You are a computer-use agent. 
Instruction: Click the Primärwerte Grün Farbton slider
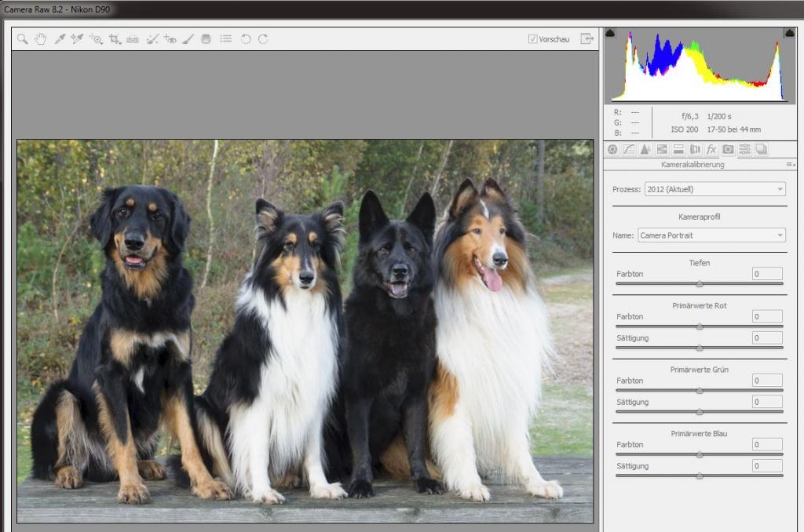point(700,391)
